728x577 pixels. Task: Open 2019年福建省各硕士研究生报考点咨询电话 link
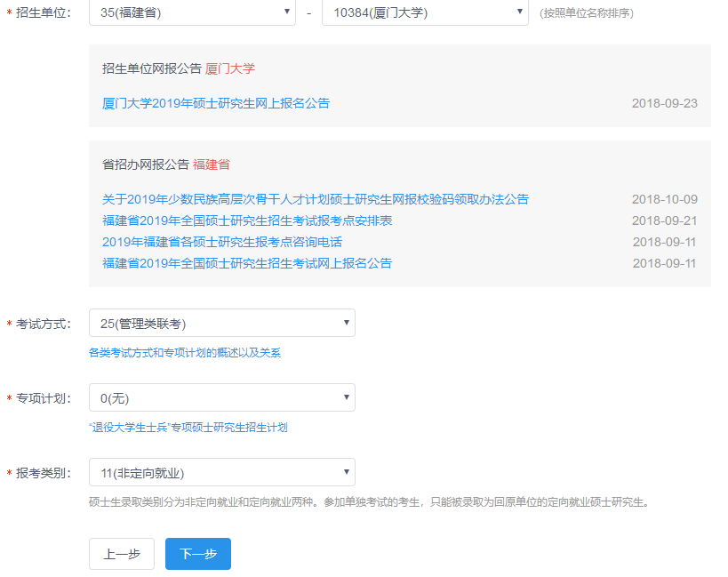(222, 242)
